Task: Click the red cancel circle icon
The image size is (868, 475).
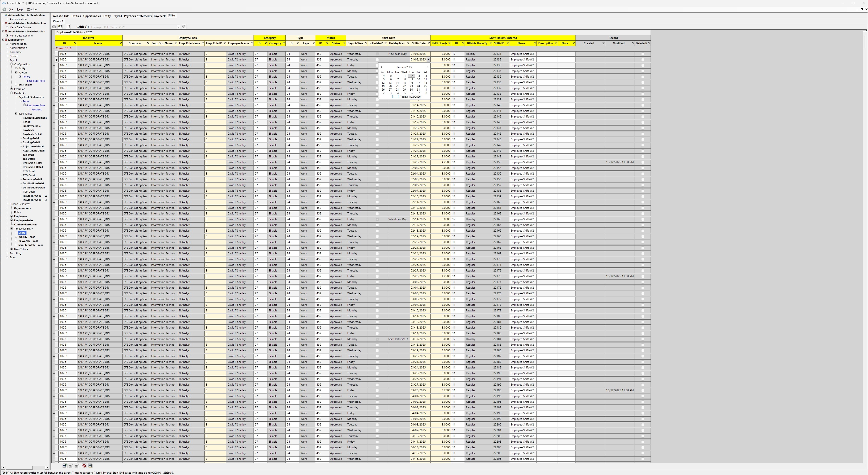Action: pyautogui.click(x=84, y=466)
